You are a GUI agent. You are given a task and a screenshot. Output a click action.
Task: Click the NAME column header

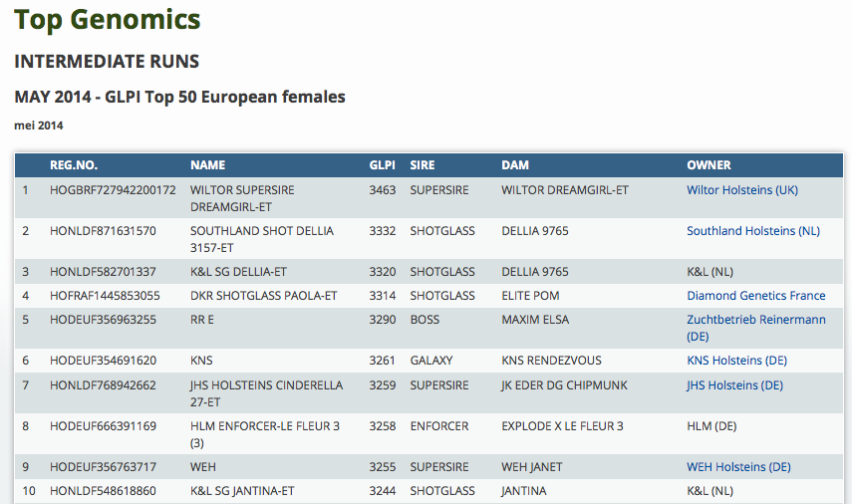click(x=207, y=165)
